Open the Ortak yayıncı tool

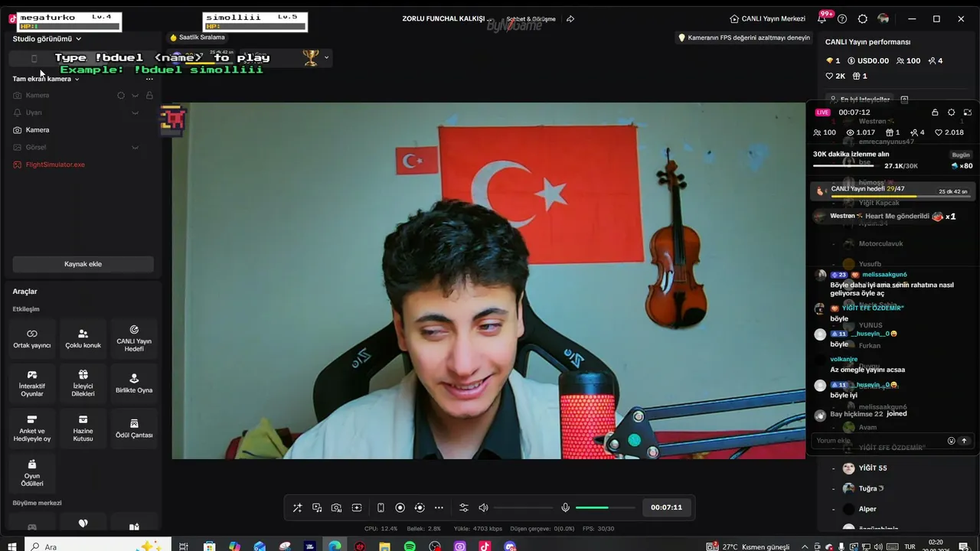pos(32,339)
